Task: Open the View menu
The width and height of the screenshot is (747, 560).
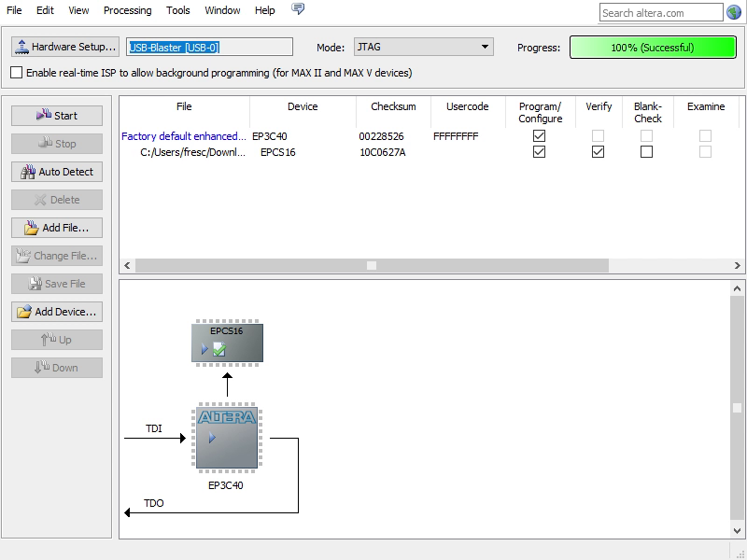Action: [78, 10]
